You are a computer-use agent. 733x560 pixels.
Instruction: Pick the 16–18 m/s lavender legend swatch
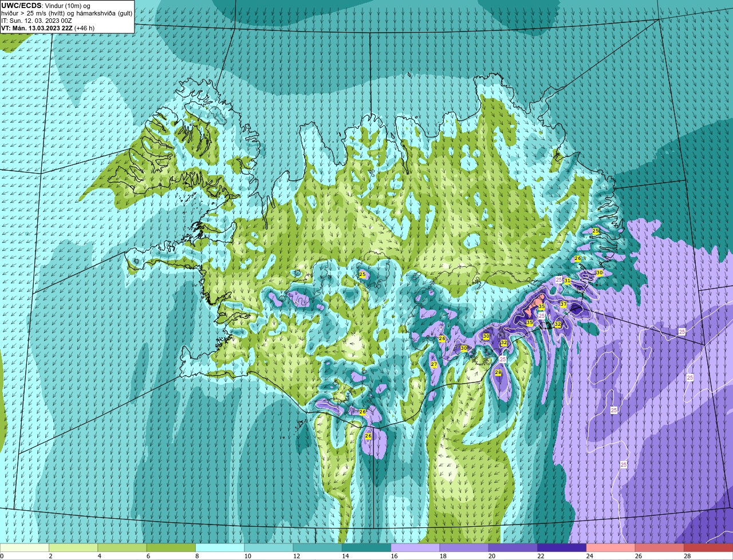click(415, 547)
